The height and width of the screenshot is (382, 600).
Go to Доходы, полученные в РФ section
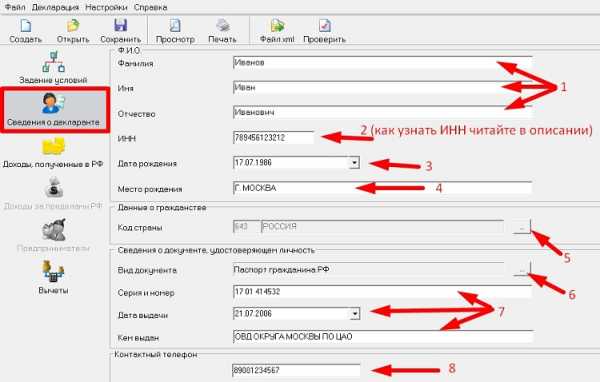53,153
